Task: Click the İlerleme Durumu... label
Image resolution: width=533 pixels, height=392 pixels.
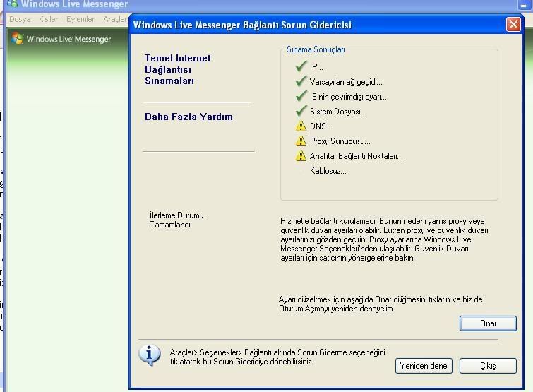Action: [179, 215]
